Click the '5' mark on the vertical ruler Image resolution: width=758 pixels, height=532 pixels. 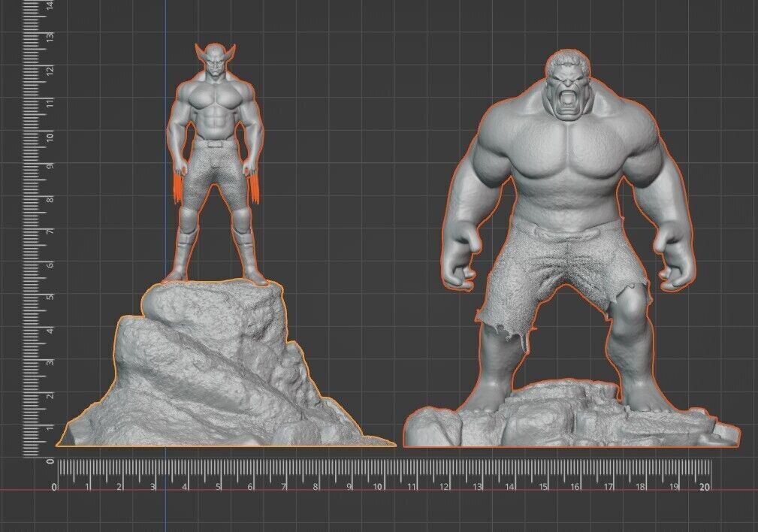coord(50,296)
